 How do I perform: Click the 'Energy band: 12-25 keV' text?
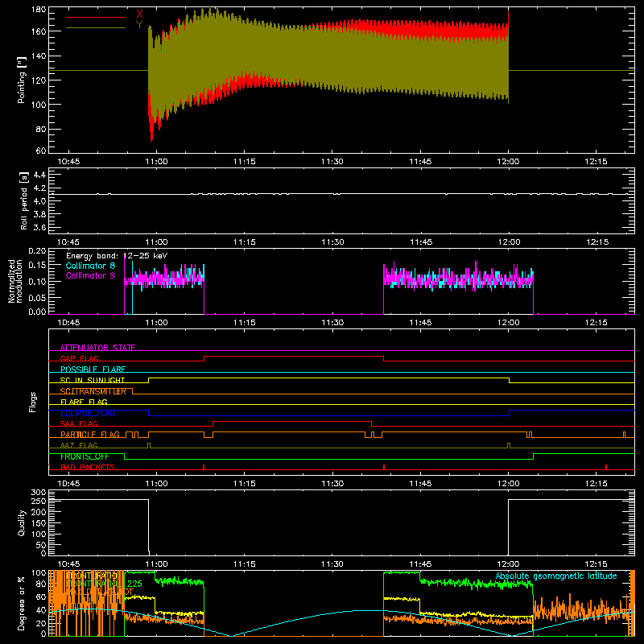pyautogui.click(x=117, y=256)
